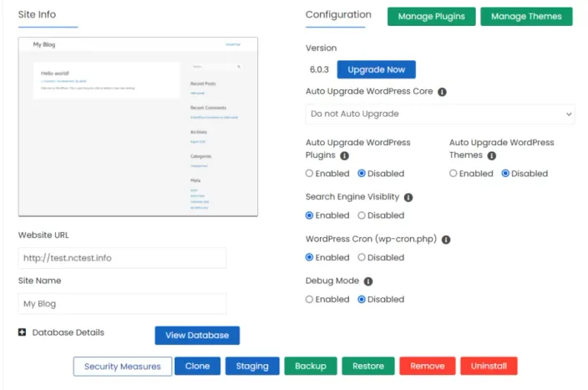Disable Search Engine Visibility

point(362,215)
